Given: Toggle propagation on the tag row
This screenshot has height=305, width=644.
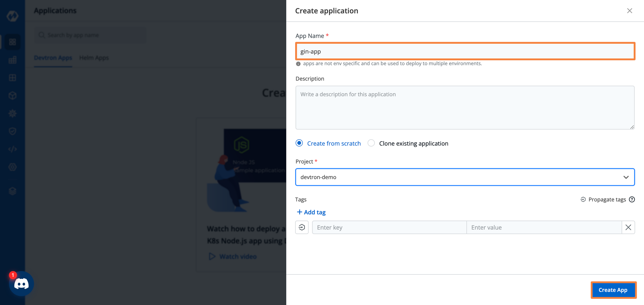Looking at the screenshot, I should (302, 227).
